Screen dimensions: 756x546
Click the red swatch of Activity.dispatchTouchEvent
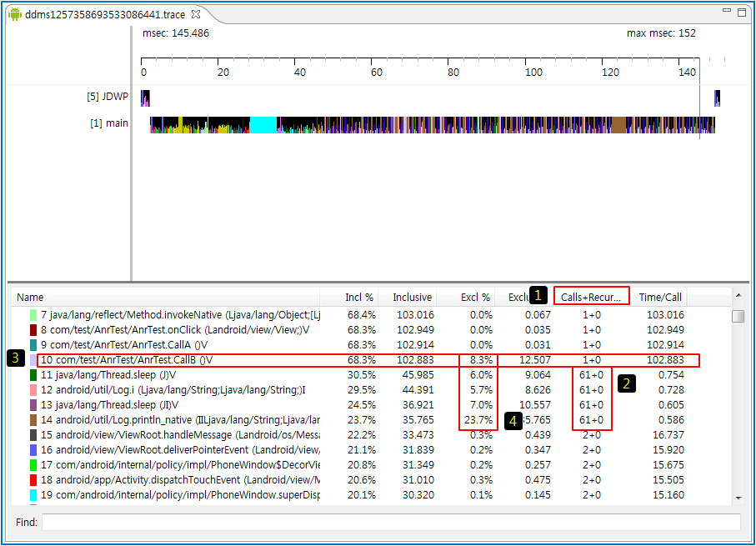point(33,480)
